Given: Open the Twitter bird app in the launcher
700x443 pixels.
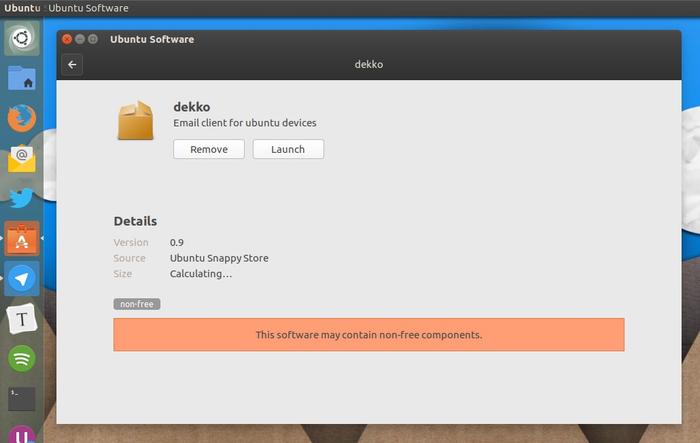Looking at the screenshot, I should point(21,198).
